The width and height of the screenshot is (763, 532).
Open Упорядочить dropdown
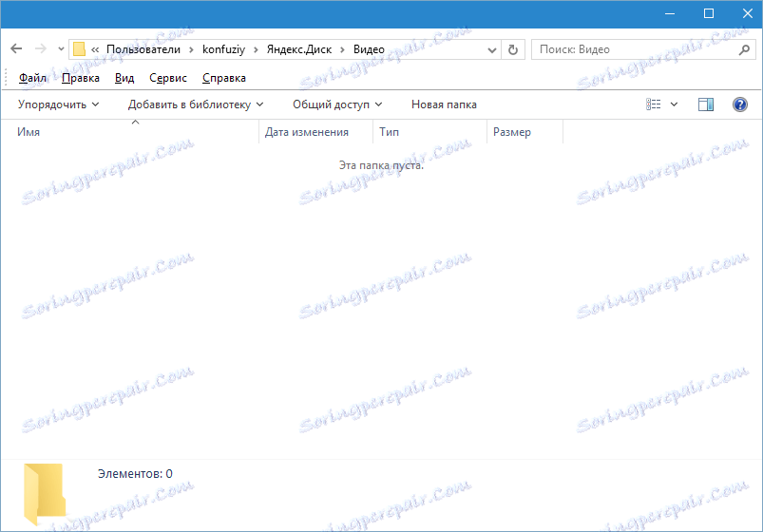click(x=58, y=104)
